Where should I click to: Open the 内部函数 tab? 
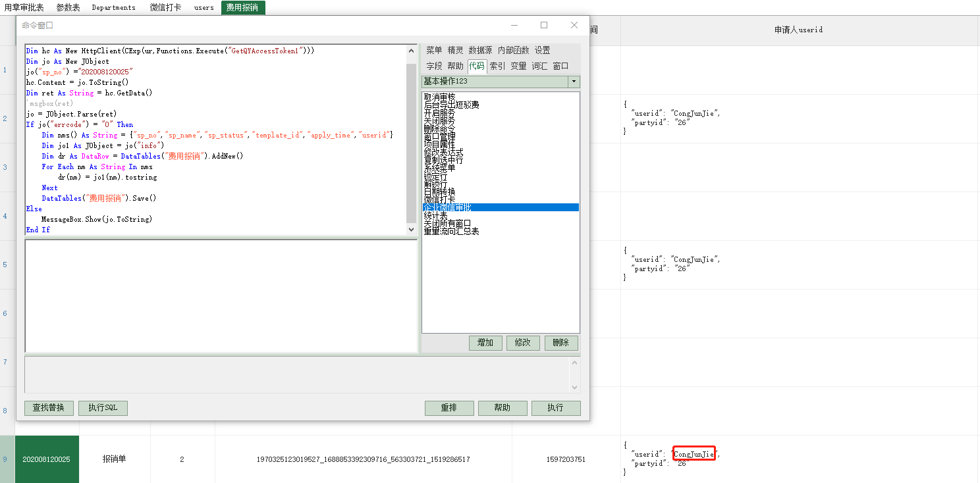coord(513,51)
